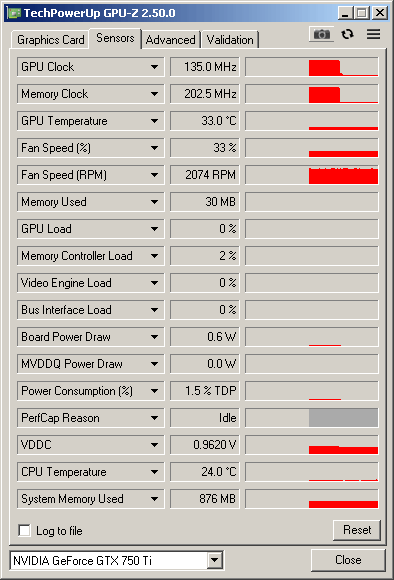The image size is (394, 580).
Task: Click the Close button
Action: pos(348,560)
